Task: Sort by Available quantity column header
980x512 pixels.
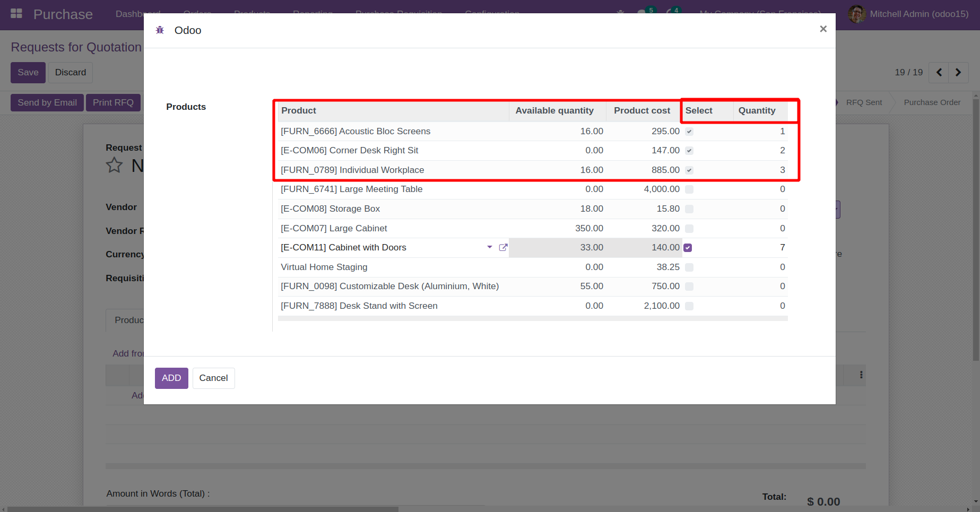Action: (x=557, y=111)
